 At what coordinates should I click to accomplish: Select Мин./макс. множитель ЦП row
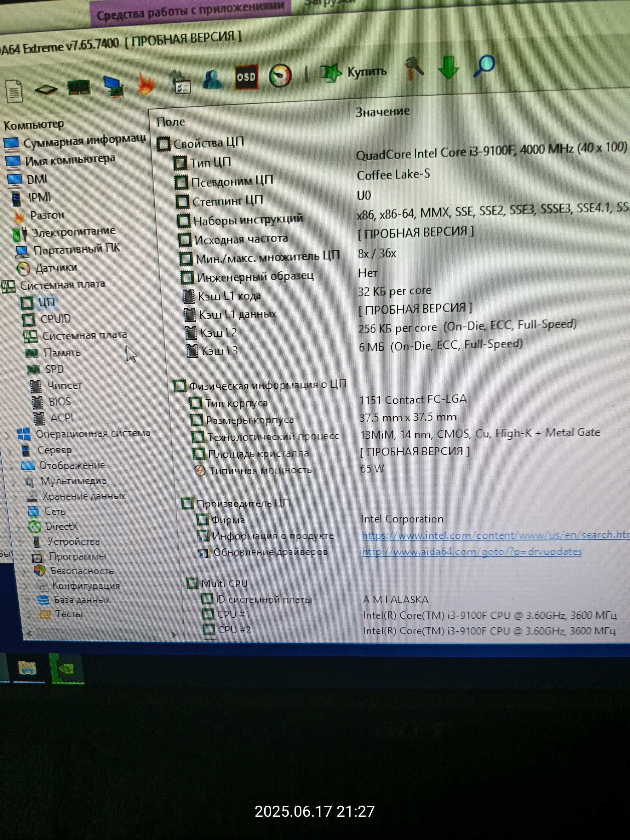[x=288, y=256]
